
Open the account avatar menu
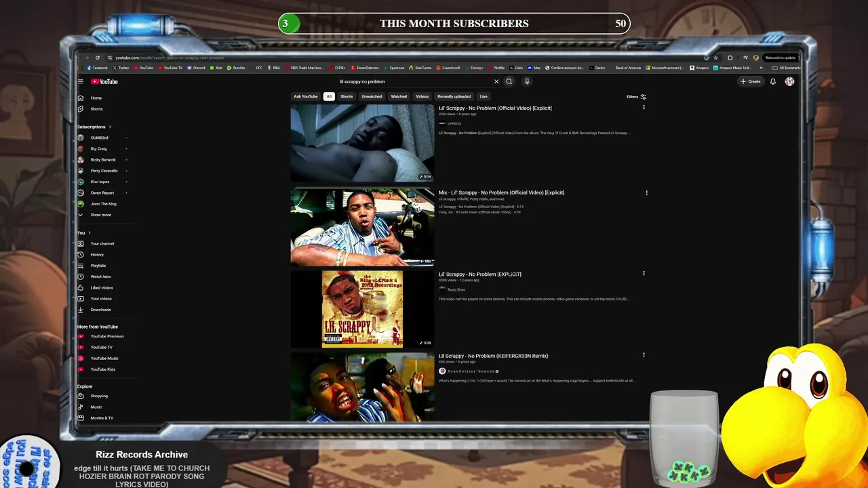789,81
